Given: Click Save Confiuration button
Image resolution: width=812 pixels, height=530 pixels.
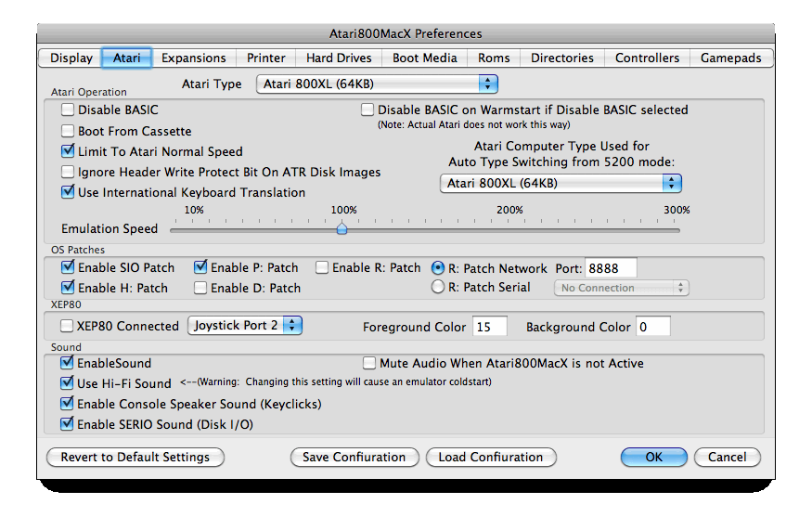Looking at the screenshot, I should pos(354,457).
